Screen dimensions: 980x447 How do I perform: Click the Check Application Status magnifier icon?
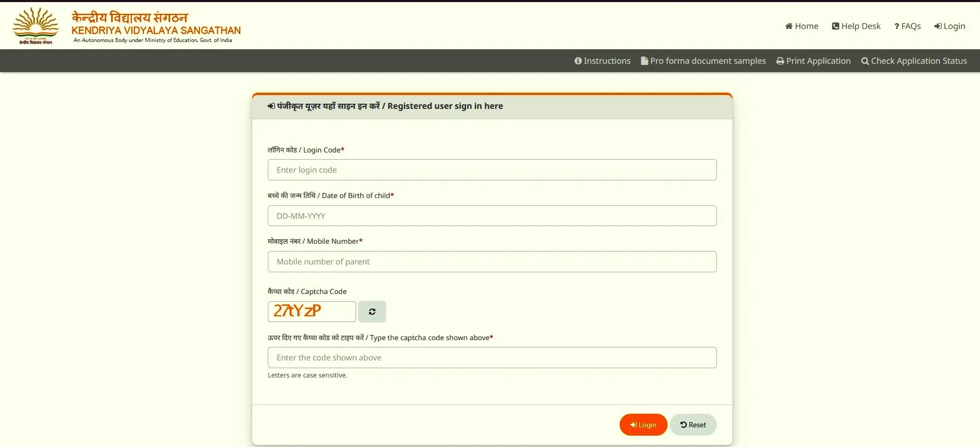point(865,61)
